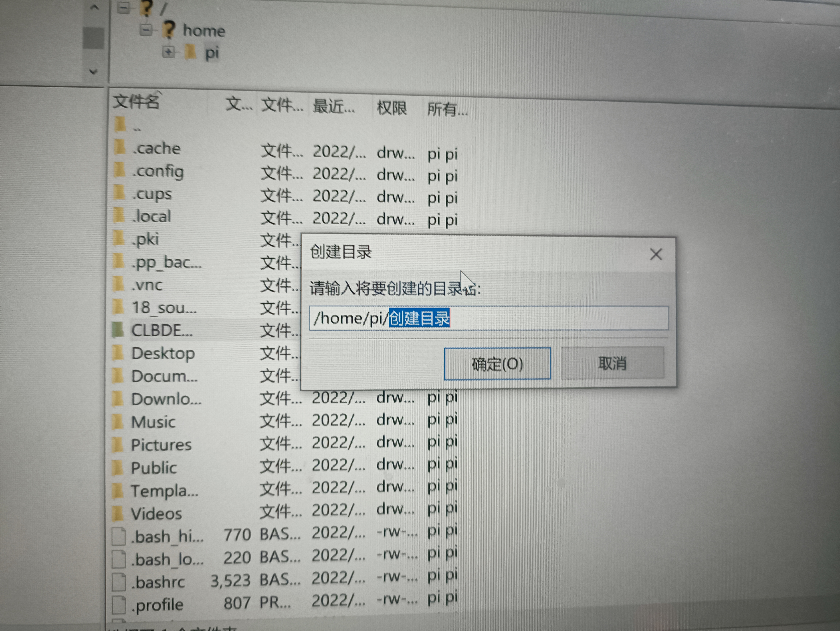Click the .profile file icon

119,604
